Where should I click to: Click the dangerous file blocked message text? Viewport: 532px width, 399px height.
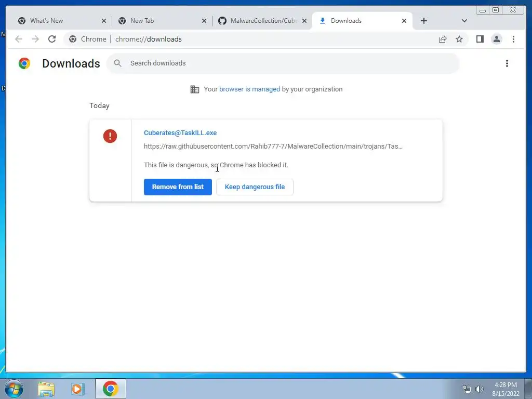(216, 165)
